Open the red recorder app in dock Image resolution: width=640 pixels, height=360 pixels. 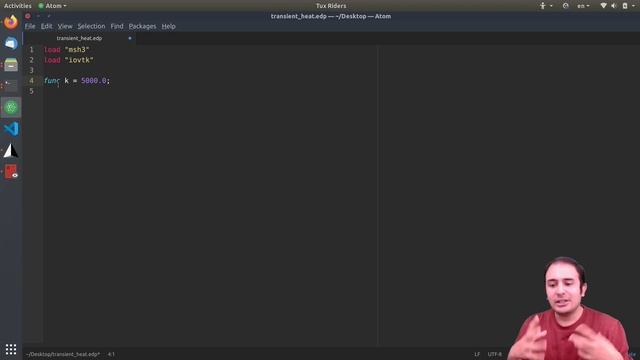(11, 171)
